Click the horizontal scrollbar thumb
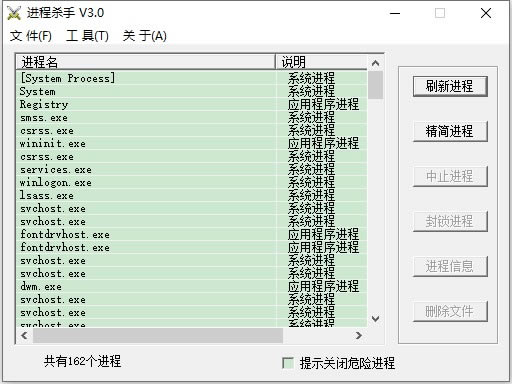Viewport: 512px width, 384px height. pos(158,335)
